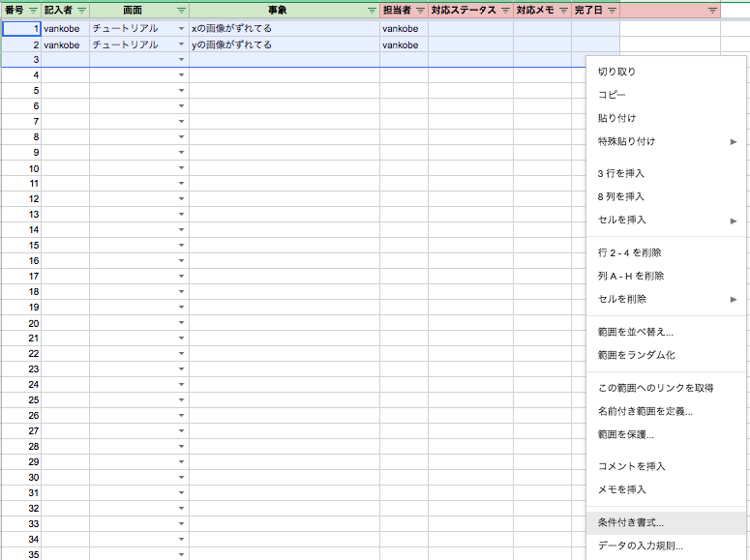Screen dimensions: 750x560
Task: Open データの入力規則... from context menu
Action: (666, 545)
